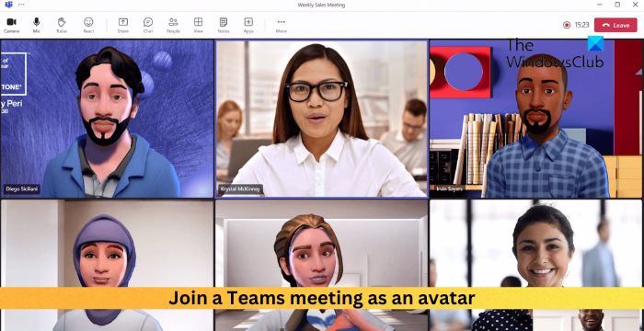This screenshot has width=644, height=331.
Task: Click the Share screen icon
Action: click(x=122, y=25)
